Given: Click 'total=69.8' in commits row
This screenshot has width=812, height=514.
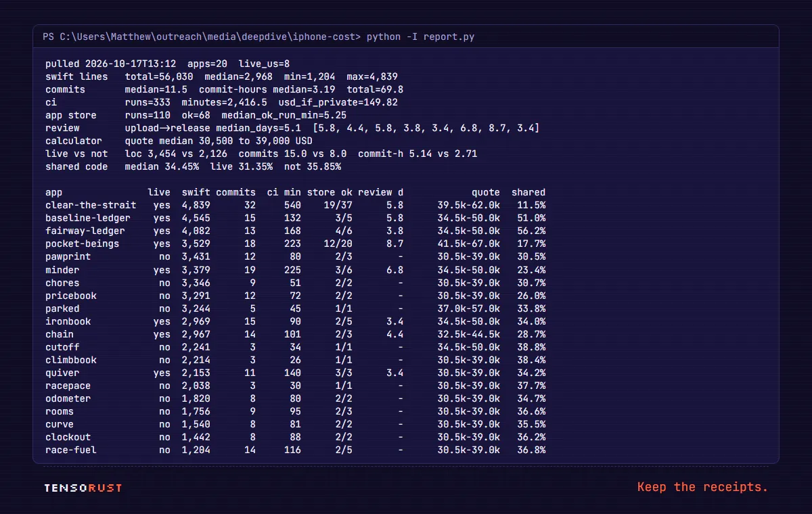Looking at the screenshot, I should coord(375,89).
